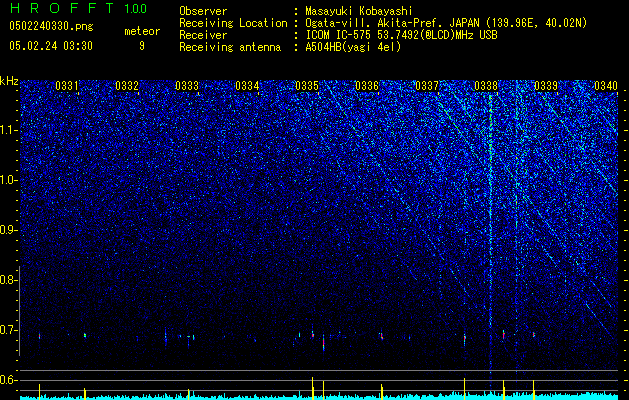Click the 0339 time marker
The image size is (629, 400).
pyautogui.click(x=546, y=86)
